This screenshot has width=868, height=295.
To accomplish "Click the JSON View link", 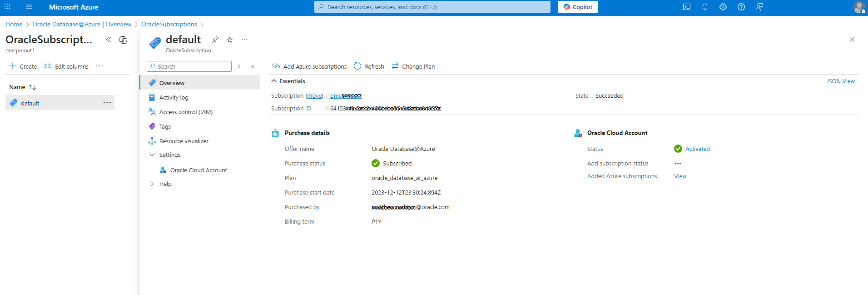I will coord(840,81).
